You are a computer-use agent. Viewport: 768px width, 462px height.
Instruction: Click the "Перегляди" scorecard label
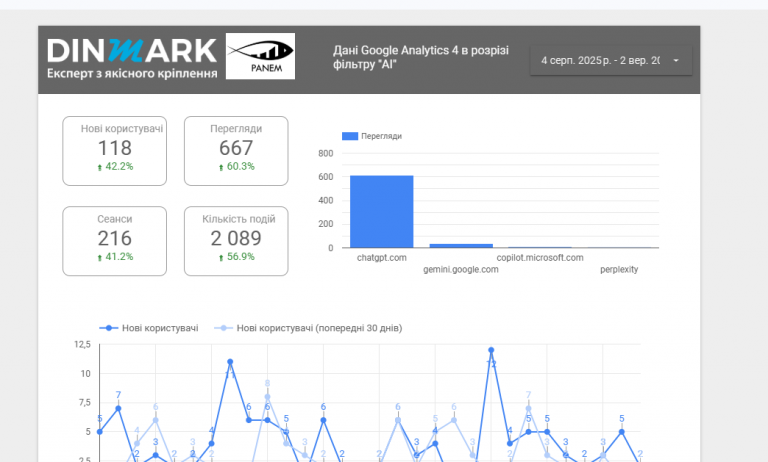[236, 128]
